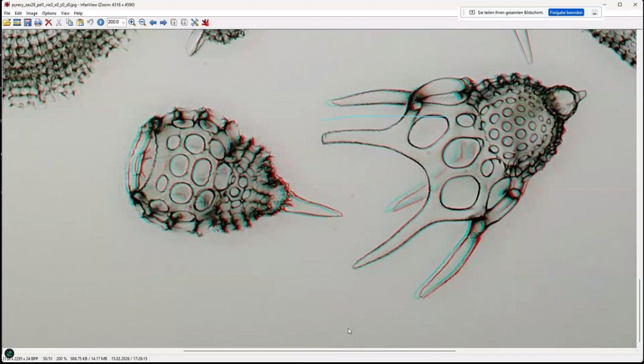The image size is (644, 364).
Task: Click the Print icon
Action: pos(38,23)
